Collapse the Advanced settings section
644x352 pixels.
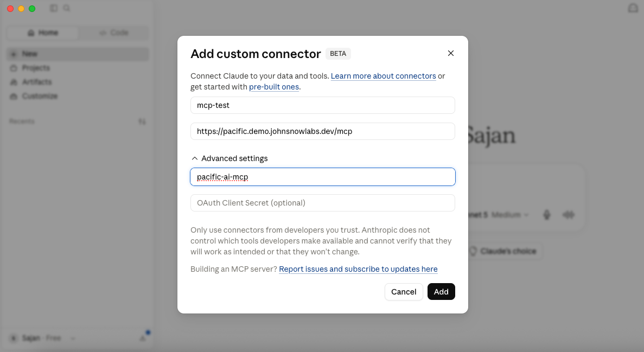pyautogui.click(x=229, y=158)
